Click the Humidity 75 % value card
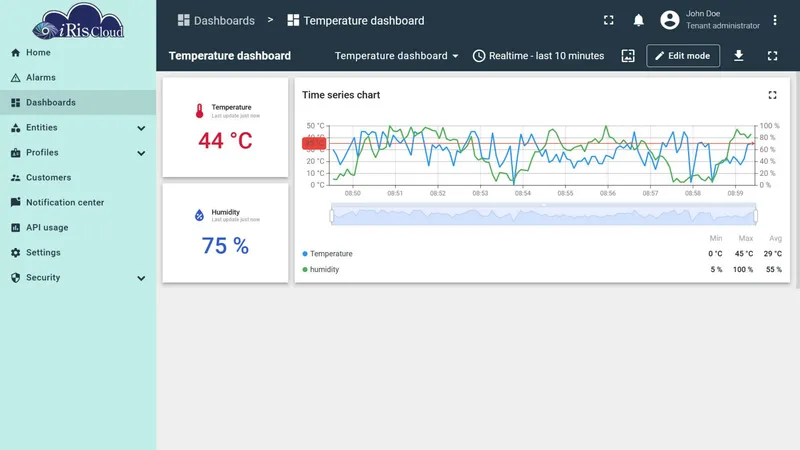The height and width of the screenshot is (450, 800). coord(225,233)
